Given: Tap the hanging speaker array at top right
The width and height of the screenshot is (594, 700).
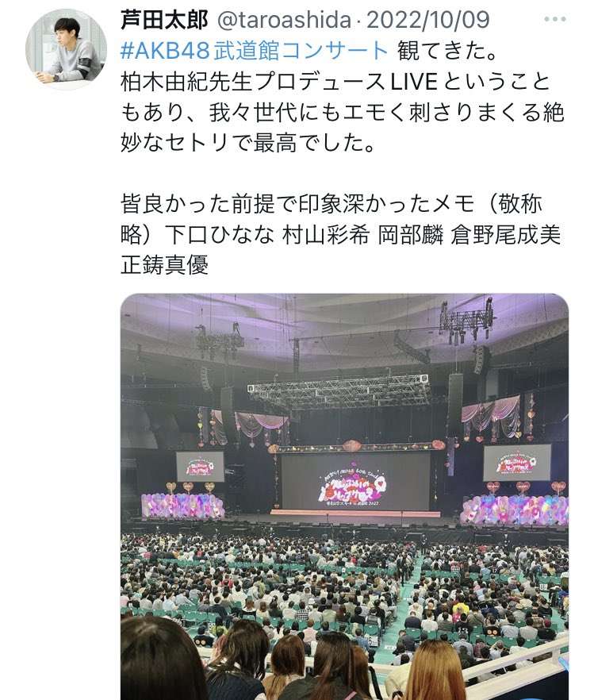Looking at the screenshot, I should point(466,321).
